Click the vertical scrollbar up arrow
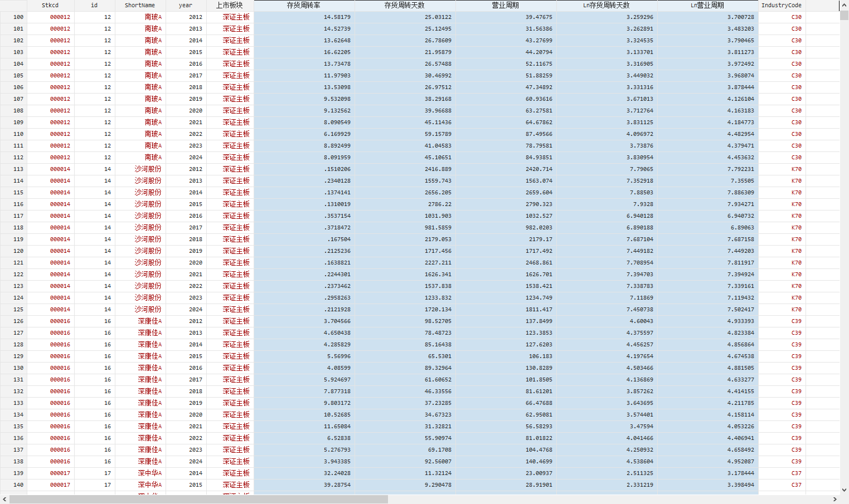Viewport: 849px width, 504px height. pos(844,5)
